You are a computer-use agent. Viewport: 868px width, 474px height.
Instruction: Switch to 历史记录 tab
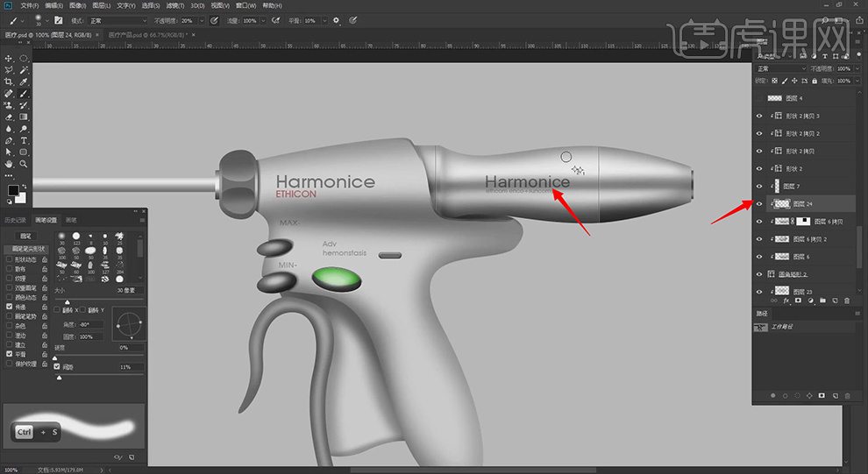pyautogui.click(x=16, y=220)
